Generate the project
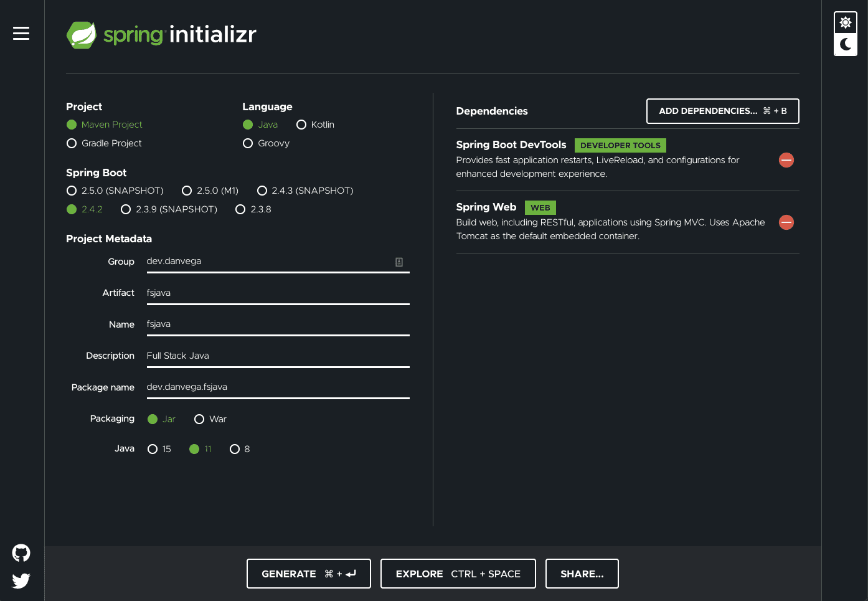Screen dimensions: 868x601 308,573
